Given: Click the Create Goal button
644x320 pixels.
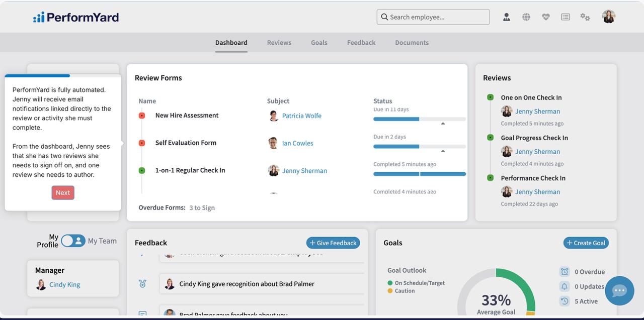Looking at the screenshot, I should coord(586,243).
